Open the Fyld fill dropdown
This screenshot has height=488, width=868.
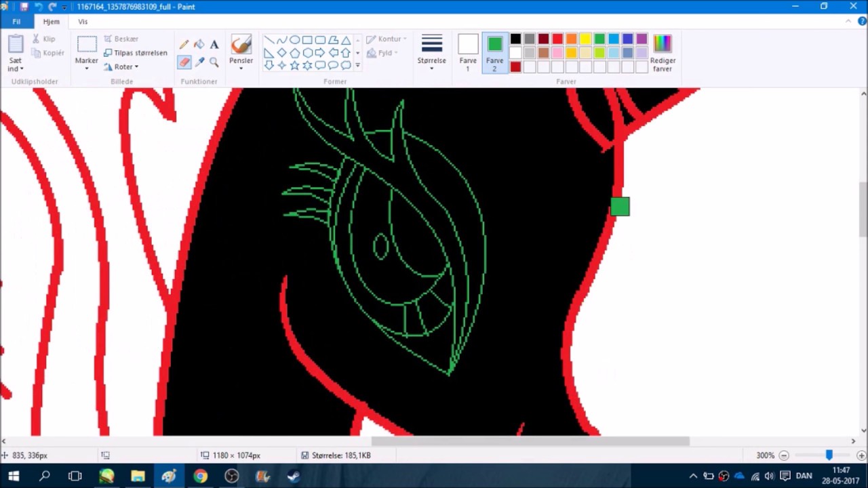[382, 53]
